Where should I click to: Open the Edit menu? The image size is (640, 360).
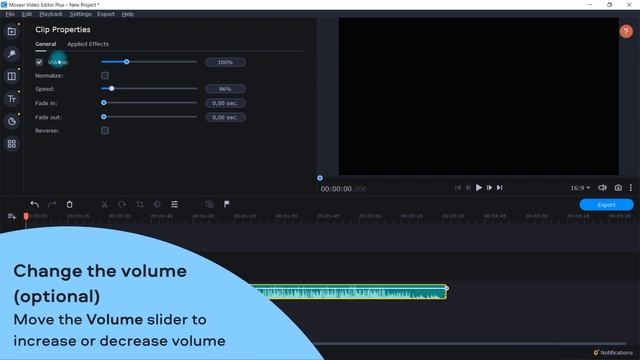(27, 14)
